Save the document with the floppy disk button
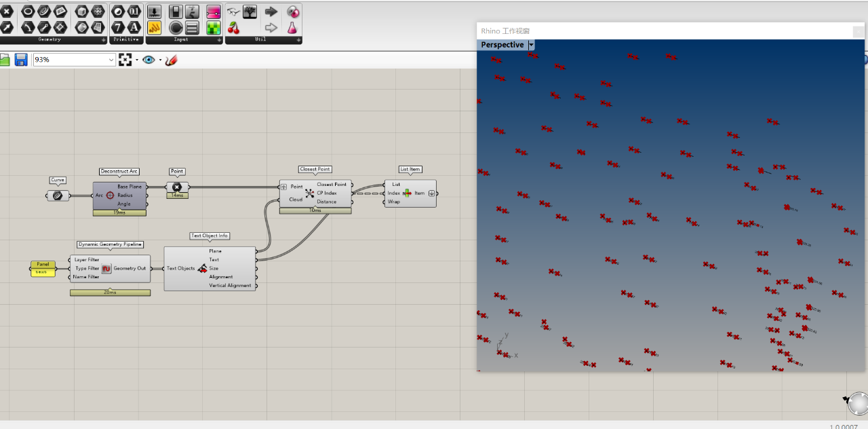This screenshot has width=868, height=429. [21, 60]
